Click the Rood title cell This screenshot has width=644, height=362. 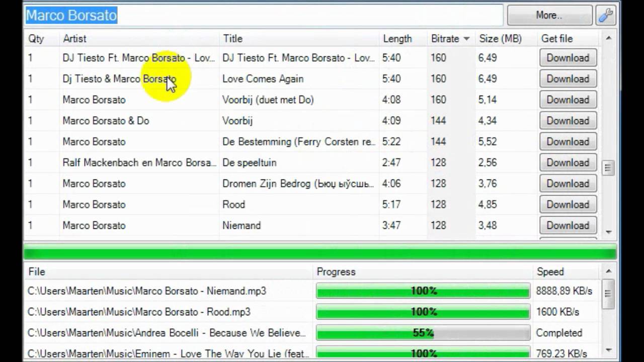[x=233, y=205]
